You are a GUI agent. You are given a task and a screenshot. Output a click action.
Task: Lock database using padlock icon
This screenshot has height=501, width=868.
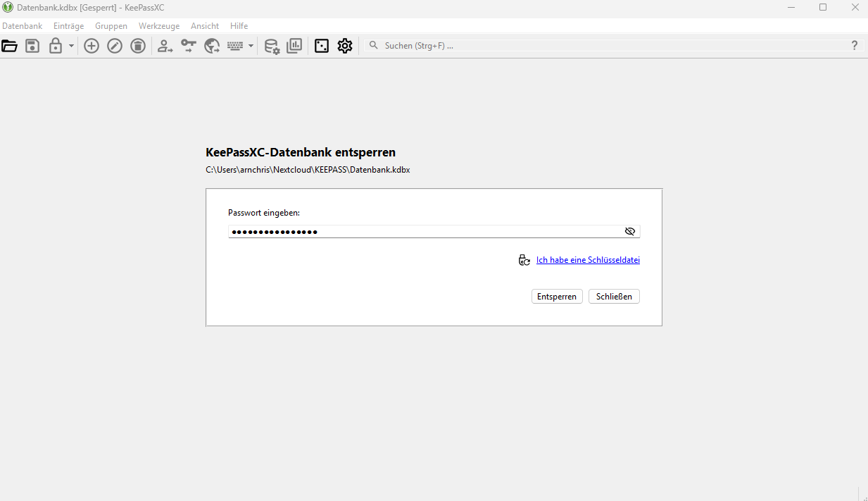tap(56, 46)
